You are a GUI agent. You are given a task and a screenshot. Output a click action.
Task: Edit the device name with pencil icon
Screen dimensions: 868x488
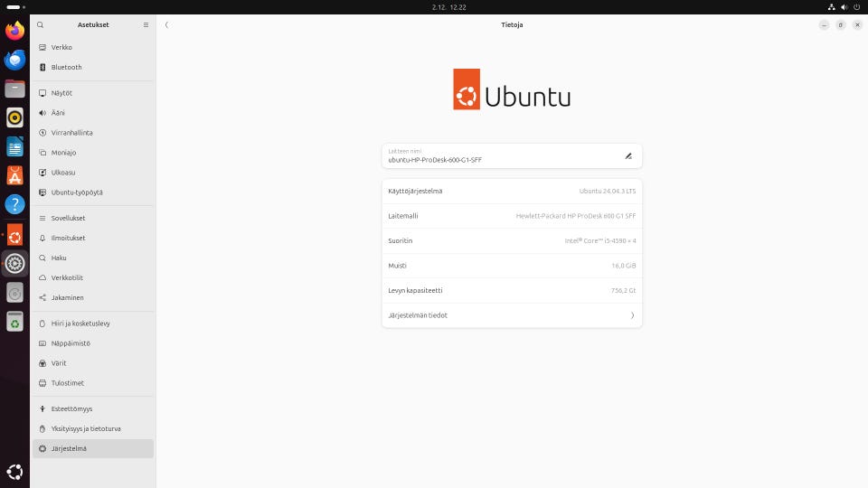click(628, 156)
